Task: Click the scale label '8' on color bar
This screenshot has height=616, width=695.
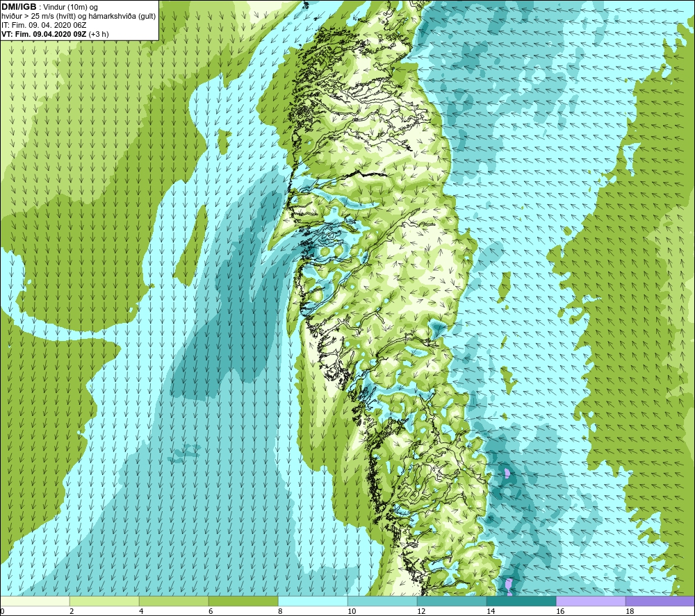Action: click(281, 612)
